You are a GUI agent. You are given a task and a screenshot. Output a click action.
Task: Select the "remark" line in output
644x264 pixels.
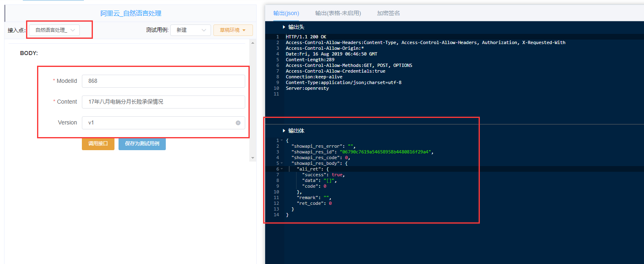click(314, 197)
